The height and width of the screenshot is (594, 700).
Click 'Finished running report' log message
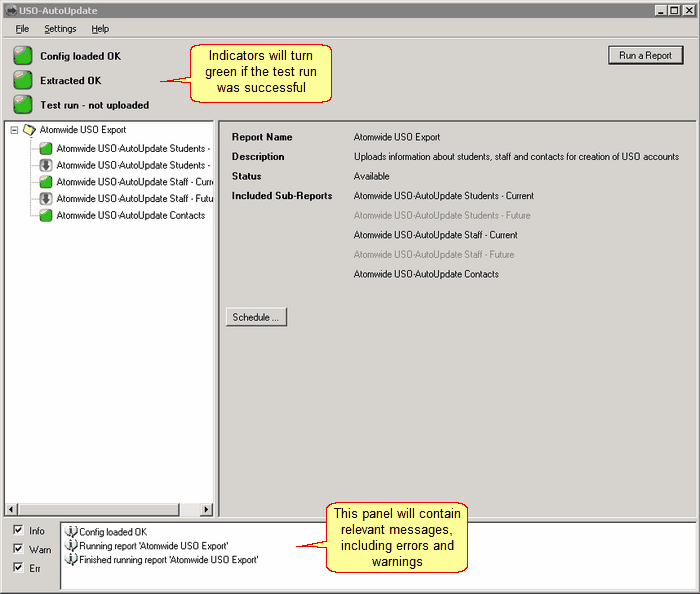(168, 560)
